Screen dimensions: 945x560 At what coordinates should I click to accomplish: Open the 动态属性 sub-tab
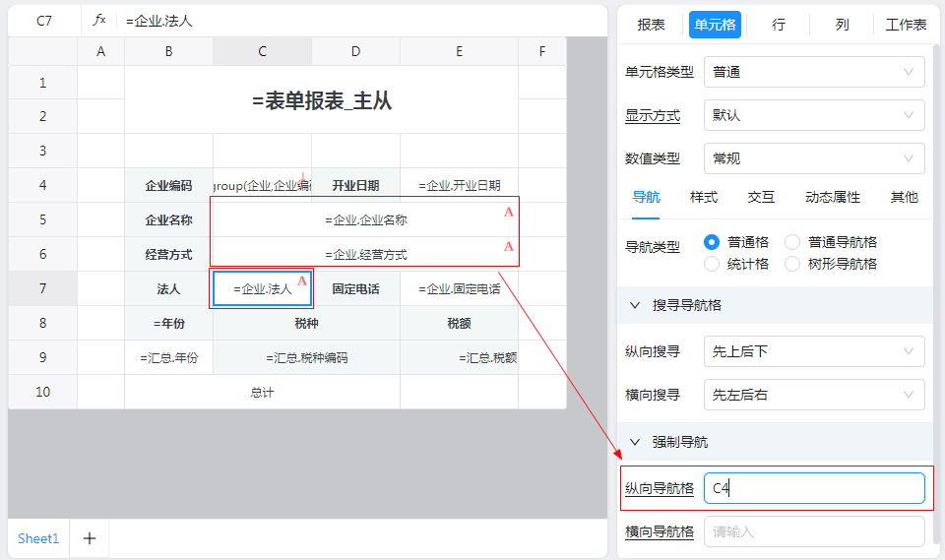(833, 197)
